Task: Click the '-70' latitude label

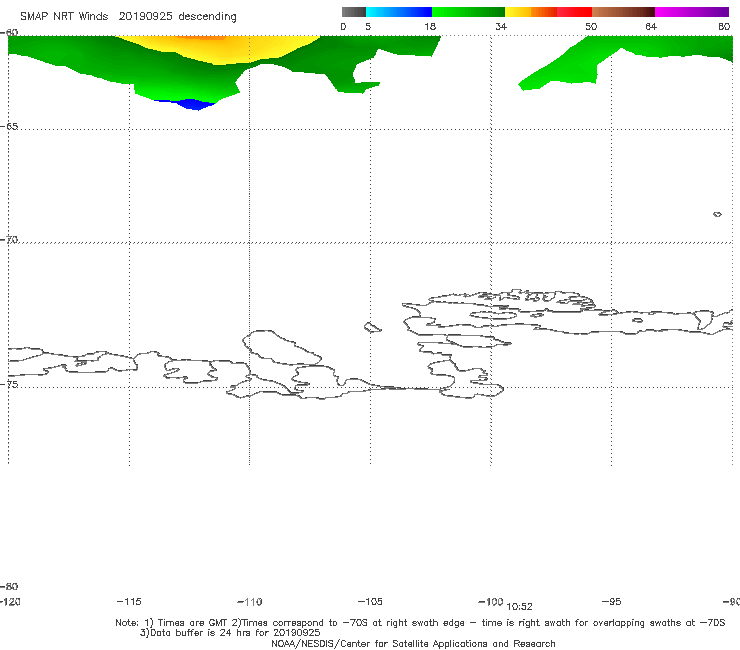Action: coord(9,240)
